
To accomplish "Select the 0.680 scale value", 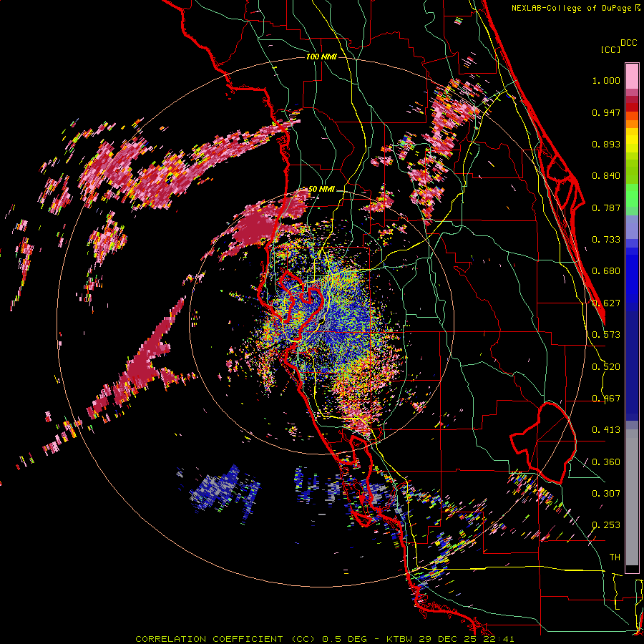I will point(606,271).
